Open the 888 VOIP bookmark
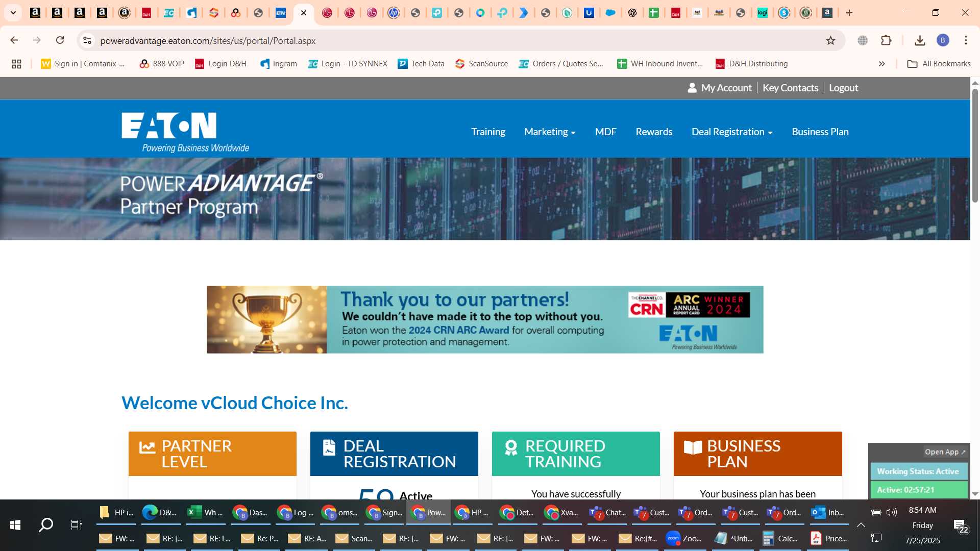The width and height of the screenshot is (980, 551). pyautogui.click(x=162, y=64)
